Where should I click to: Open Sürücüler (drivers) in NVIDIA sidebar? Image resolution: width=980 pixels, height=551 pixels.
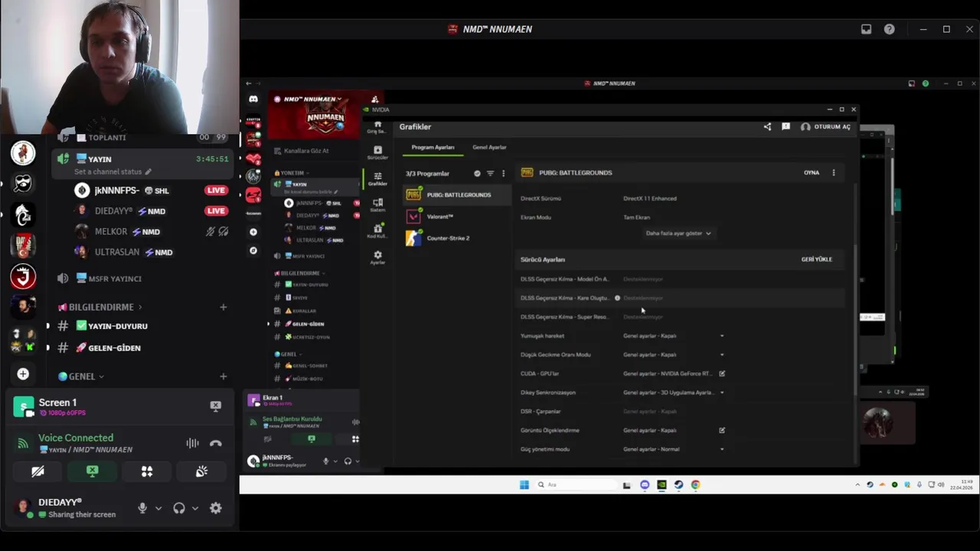click(377, 152)
